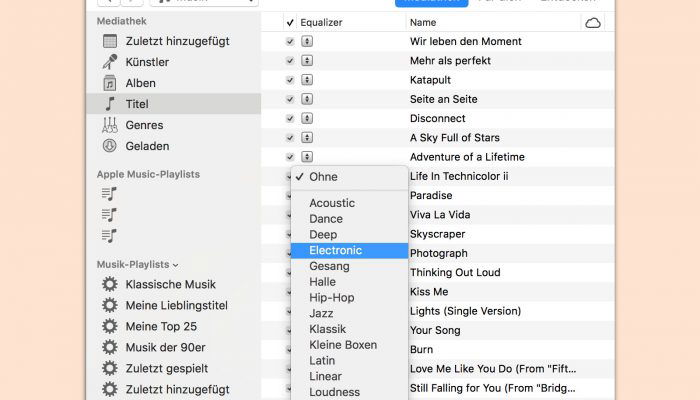The width and height of the screenshot is (700, 400).
Task: Click the Genres guitar icon
Action: tap(110, 125)
